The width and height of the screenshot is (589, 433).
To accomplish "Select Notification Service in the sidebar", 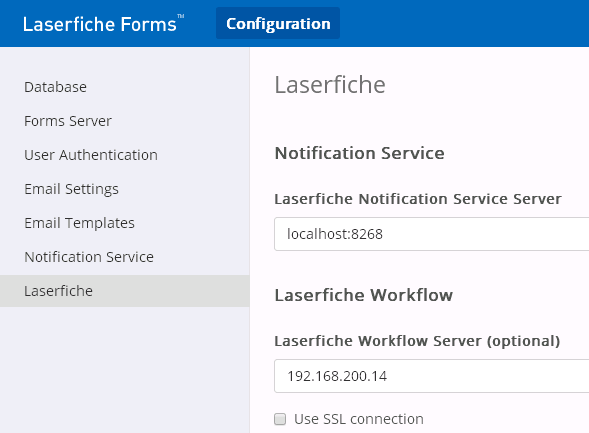I will (89, 257).
